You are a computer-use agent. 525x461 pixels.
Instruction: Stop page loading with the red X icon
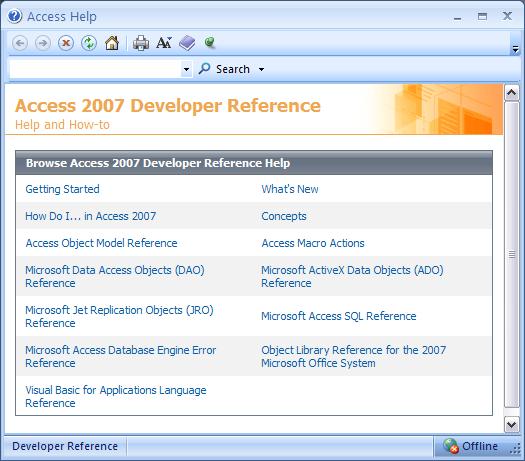point(66,43)
